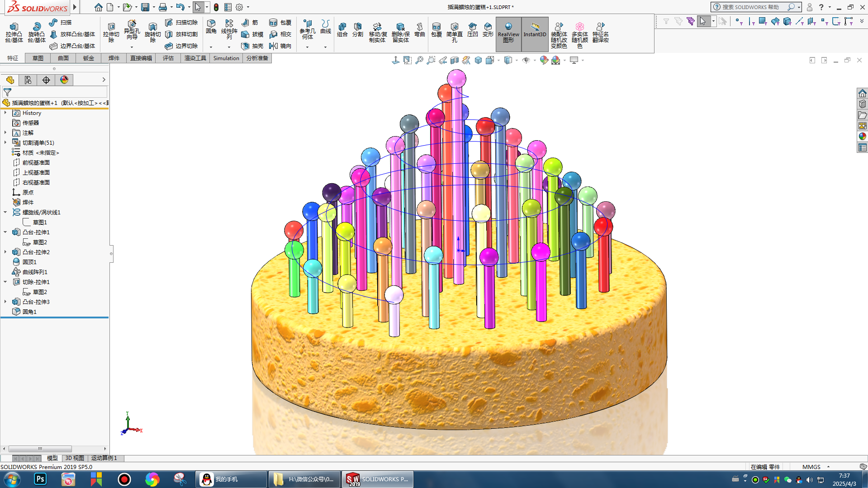Select the 运动算例1 motion study tab

tap(104, 458)
